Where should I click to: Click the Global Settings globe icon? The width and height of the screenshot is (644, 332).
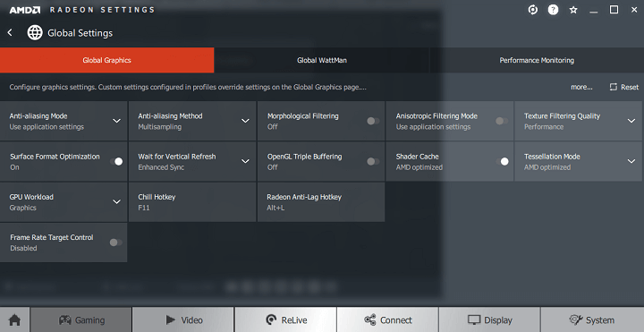[35, 32]
